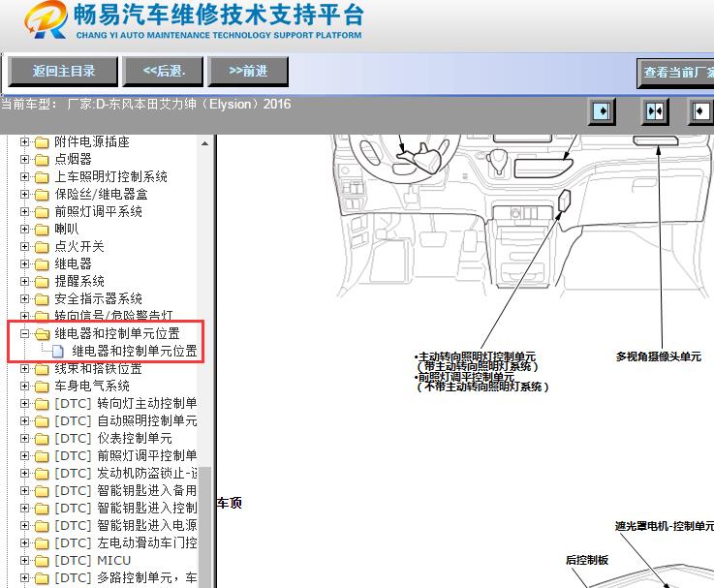
Task: Click the Chang Yi platform logo
Action: click(194, 21)
